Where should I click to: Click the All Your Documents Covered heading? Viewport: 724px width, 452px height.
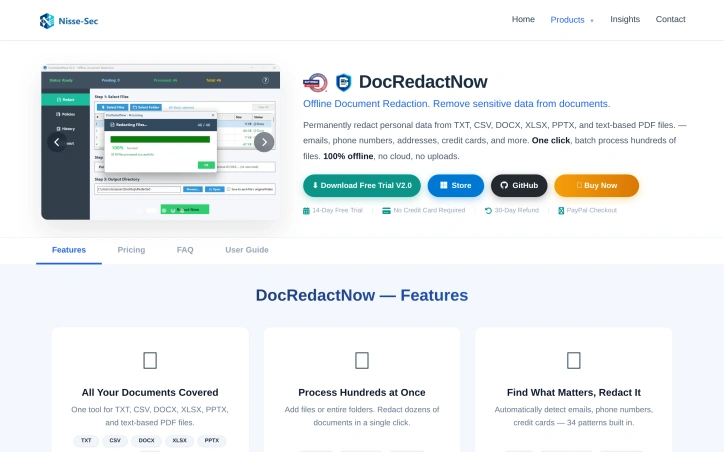150,392
